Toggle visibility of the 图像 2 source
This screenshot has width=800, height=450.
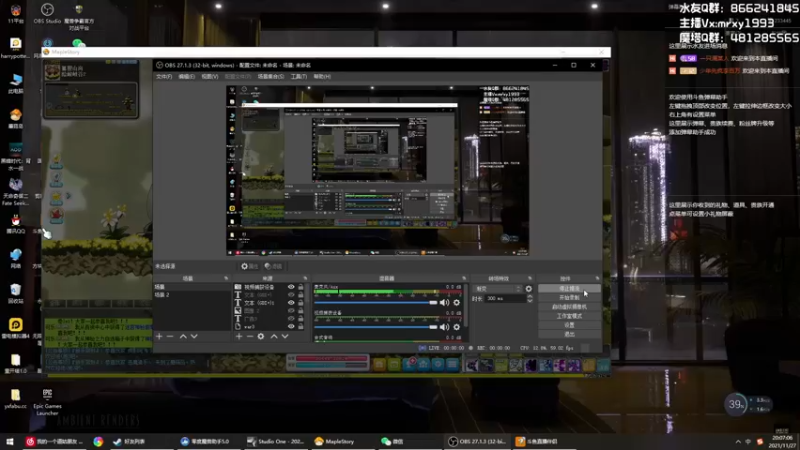[x=291, y=311]
